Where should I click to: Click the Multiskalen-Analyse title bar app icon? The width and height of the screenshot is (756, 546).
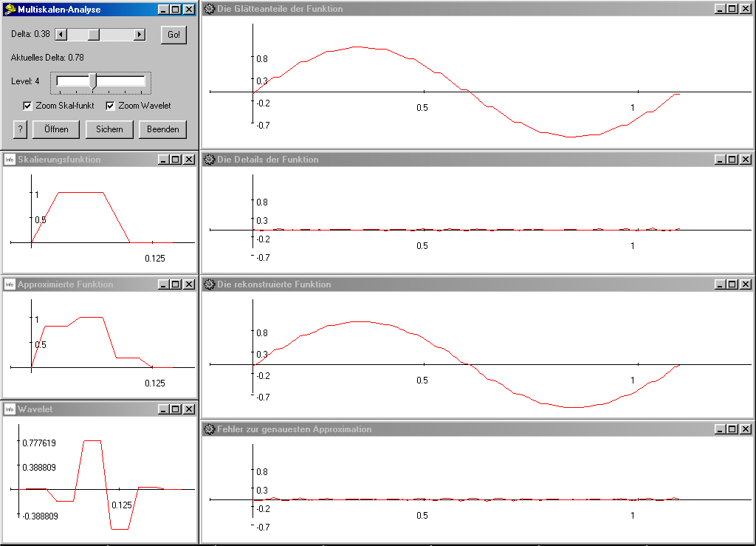(10, 10)
